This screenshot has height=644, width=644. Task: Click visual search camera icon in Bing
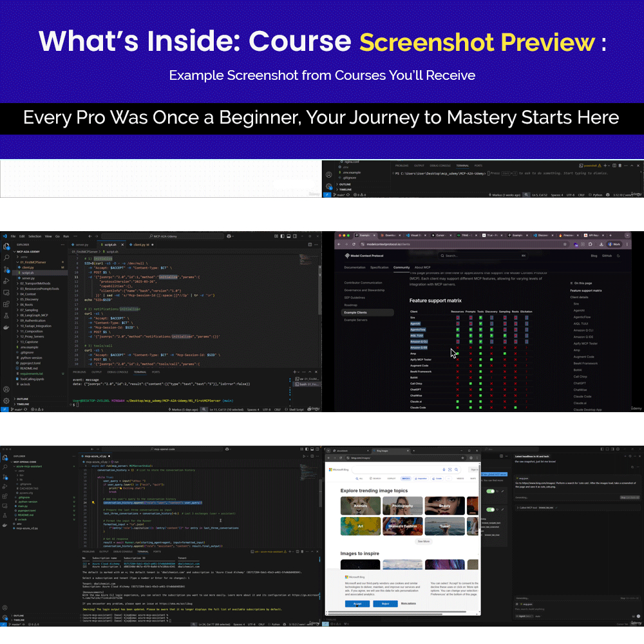[x=450, y=469]
